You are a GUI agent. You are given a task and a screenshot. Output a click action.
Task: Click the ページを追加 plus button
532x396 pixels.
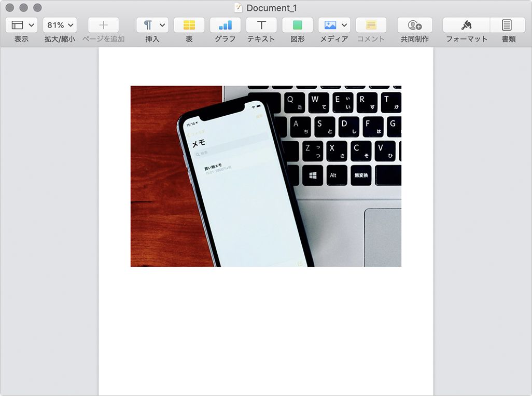point(104,25)
